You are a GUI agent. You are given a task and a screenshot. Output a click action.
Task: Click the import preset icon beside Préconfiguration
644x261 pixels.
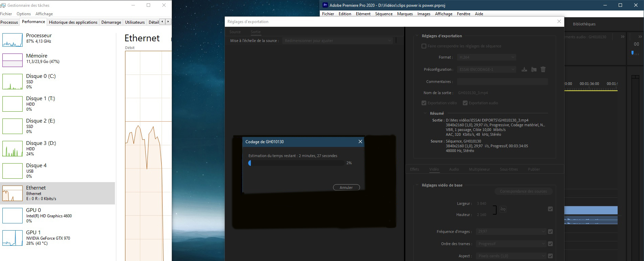(534, 69)
